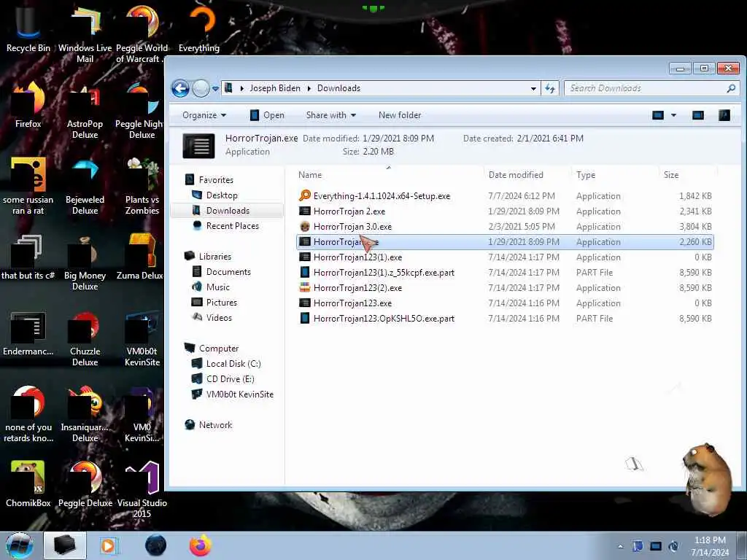Select Everything desktop shortcut
The image size is (747, 560).
click(199, 28)
